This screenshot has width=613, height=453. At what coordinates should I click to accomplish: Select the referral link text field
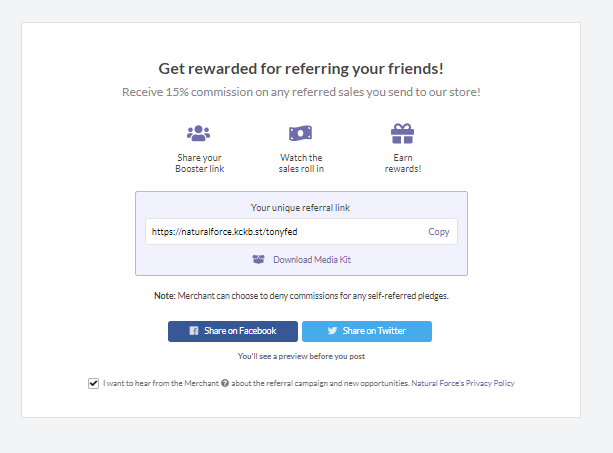point(285,231)
